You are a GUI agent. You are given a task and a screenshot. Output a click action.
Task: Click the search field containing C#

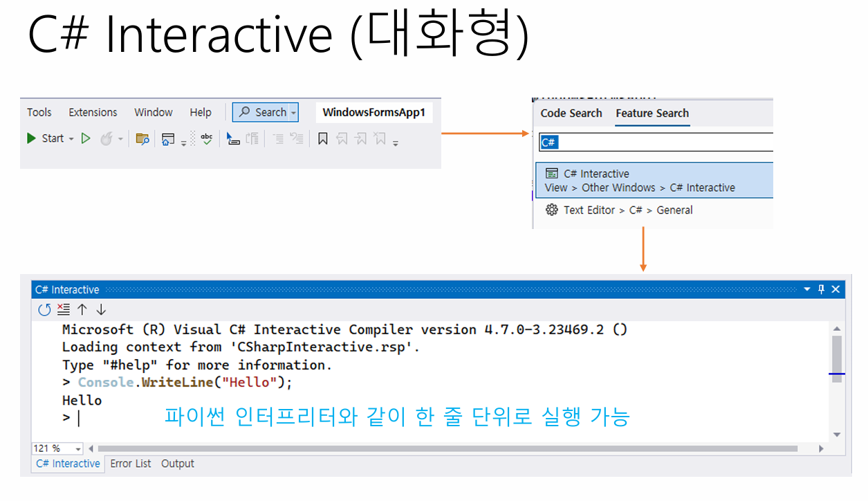click(x=656, y=142)
